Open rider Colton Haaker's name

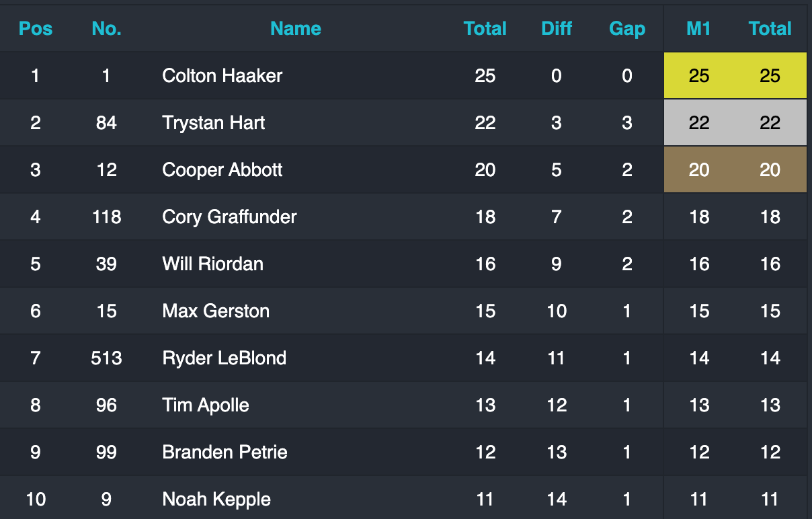click(222, 75)
